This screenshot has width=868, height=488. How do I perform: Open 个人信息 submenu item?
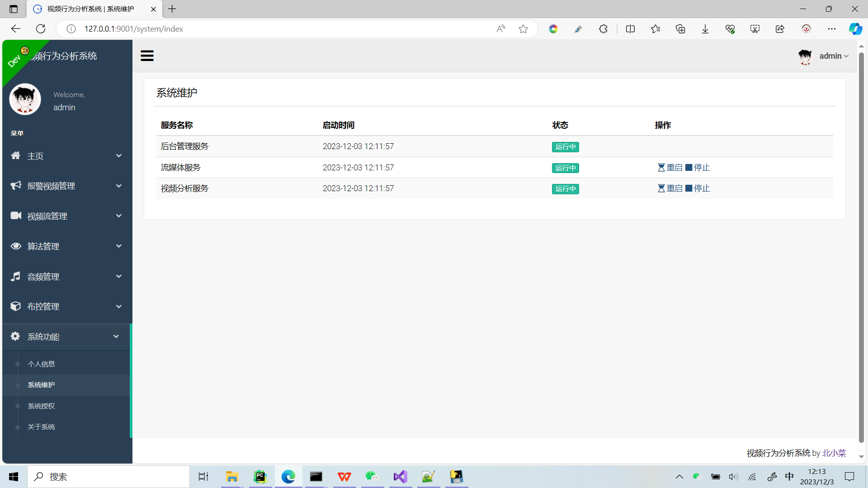click(x=41, y=364)
